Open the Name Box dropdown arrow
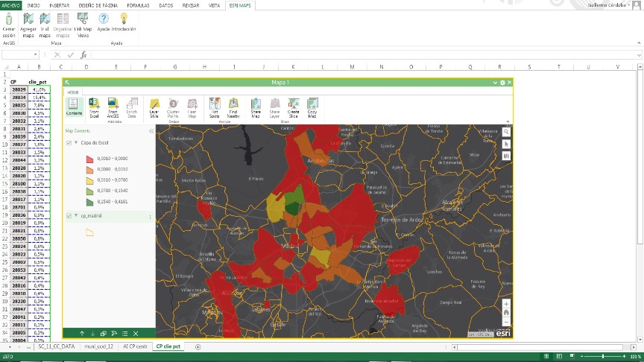This screenshot has height=362, width=644. 35,54
